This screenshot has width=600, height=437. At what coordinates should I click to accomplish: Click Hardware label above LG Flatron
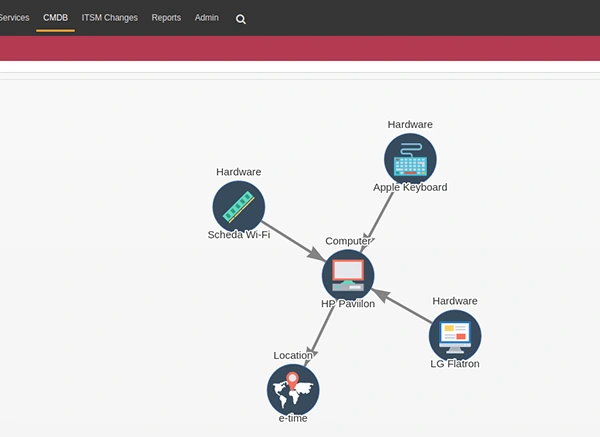pos(455,301)
